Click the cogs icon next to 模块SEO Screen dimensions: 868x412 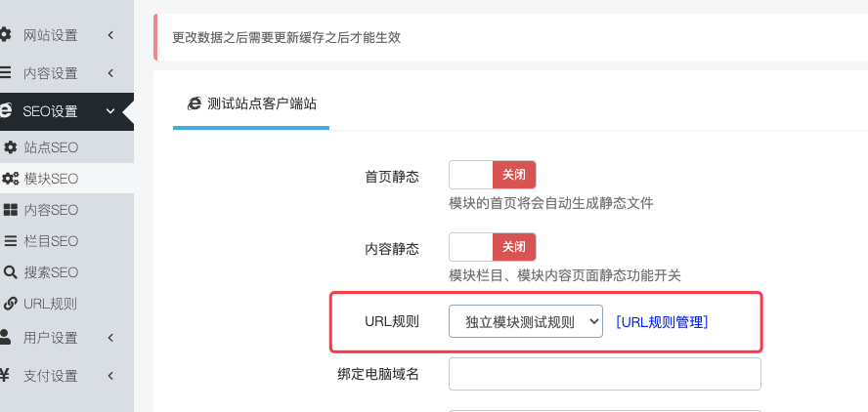coord(11,179)
